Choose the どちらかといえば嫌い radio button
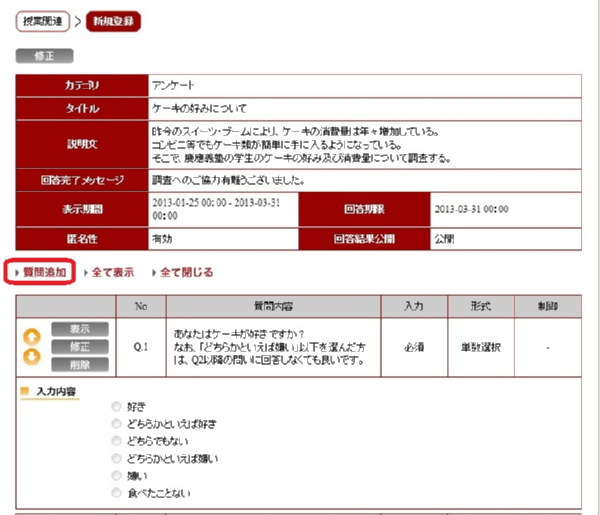The width and height of the screenshot is (600, 515). (x=117, y=458)
